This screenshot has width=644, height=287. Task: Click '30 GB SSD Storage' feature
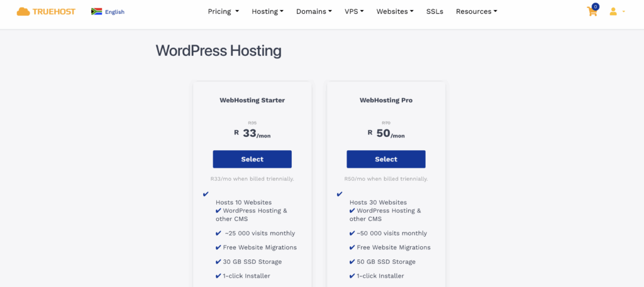pyautogui.click(x=252, y=262)
